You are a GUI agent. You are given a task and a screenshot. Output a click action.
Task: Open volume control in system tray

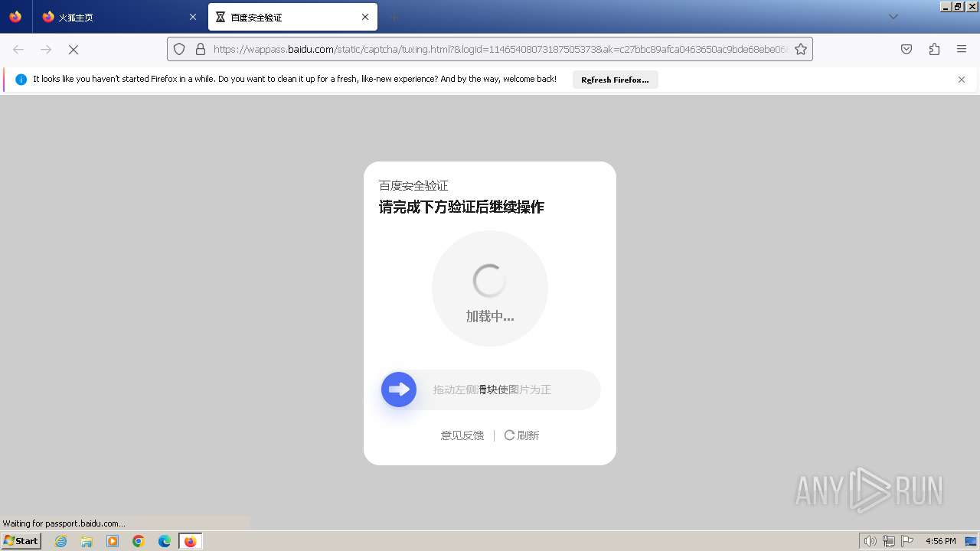871,541
